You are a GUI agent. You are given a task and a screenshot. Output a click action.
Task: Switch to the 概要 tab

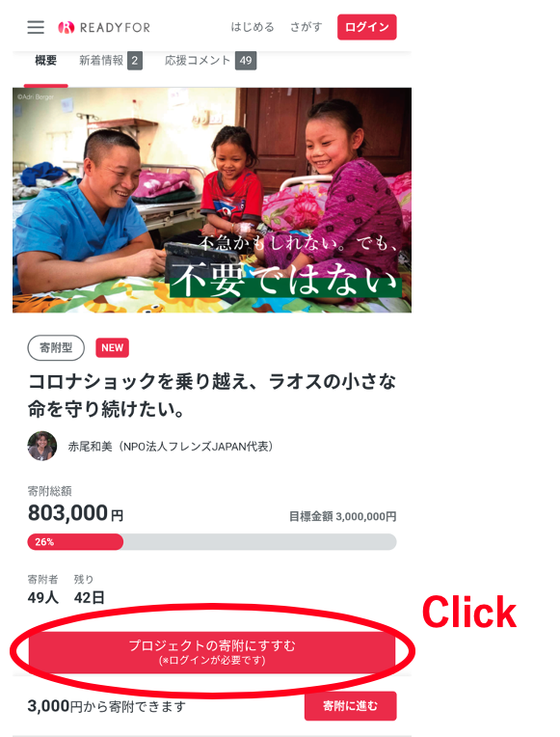[x=46, y=60]
